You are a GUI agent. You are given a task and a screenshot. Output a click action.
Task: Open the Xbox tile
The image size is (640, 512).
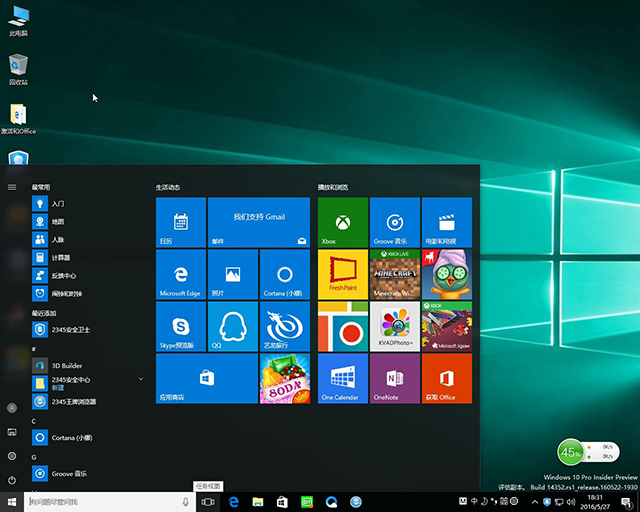[x=343, y=222]
